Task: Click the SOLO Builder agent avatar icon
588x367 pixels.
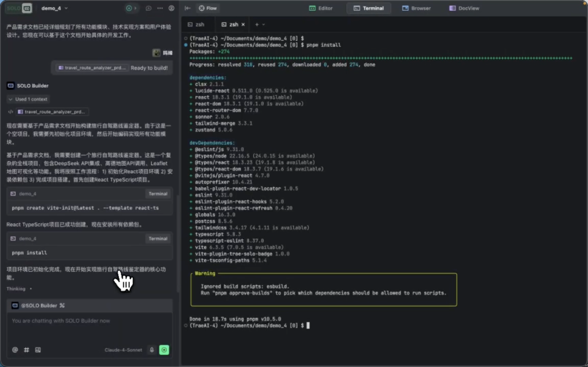Action: click(10, 85)
